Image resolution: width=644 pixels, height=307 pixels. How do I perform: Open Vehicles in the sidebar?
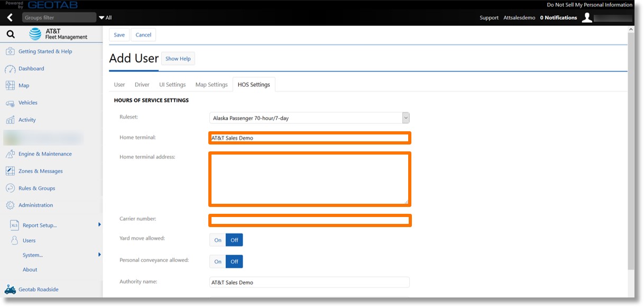pyautogui.click(x=28, y=103)
